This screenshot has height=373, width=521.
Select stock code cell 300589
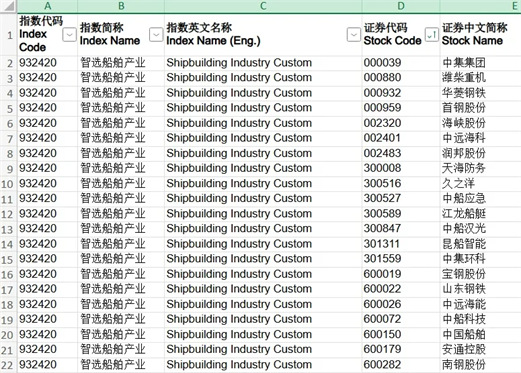coord(401,214)
